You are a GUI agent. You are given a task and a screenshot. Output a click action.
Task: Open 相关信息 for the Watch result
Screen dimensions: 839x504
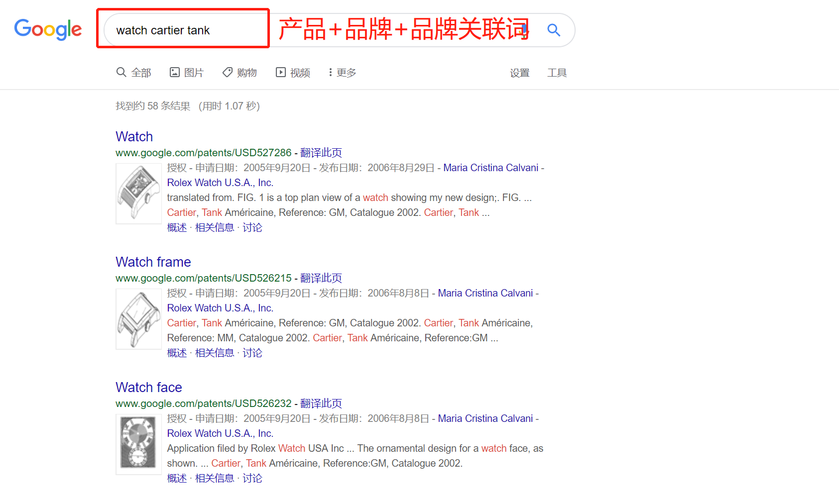215,227
